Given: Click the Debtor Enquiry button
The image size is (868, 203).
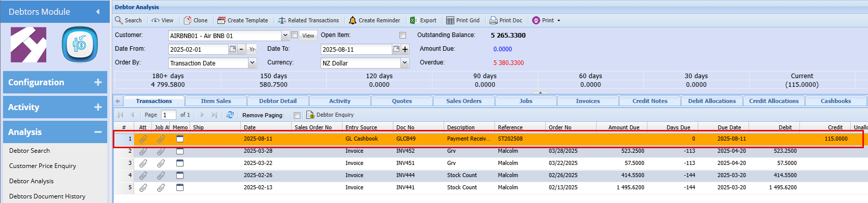Looking at the screenshot, I should pyautogui.click(x=330, y=115).
